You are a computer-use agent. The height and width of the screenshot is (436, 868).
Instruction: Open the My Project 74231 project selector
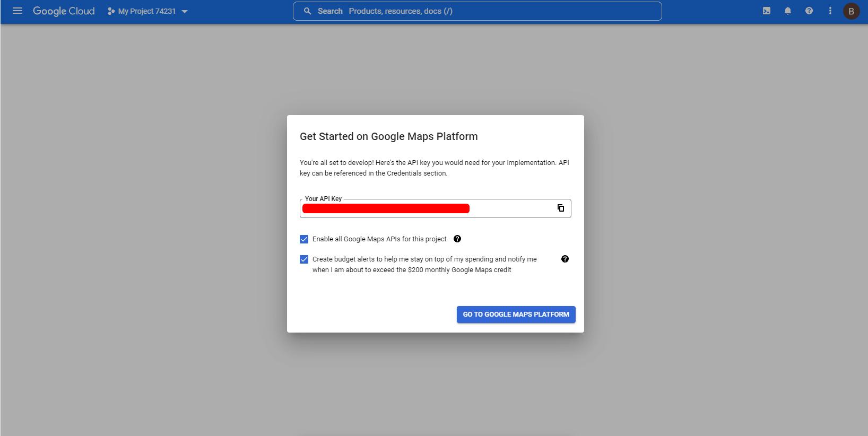tap(147, 11)
